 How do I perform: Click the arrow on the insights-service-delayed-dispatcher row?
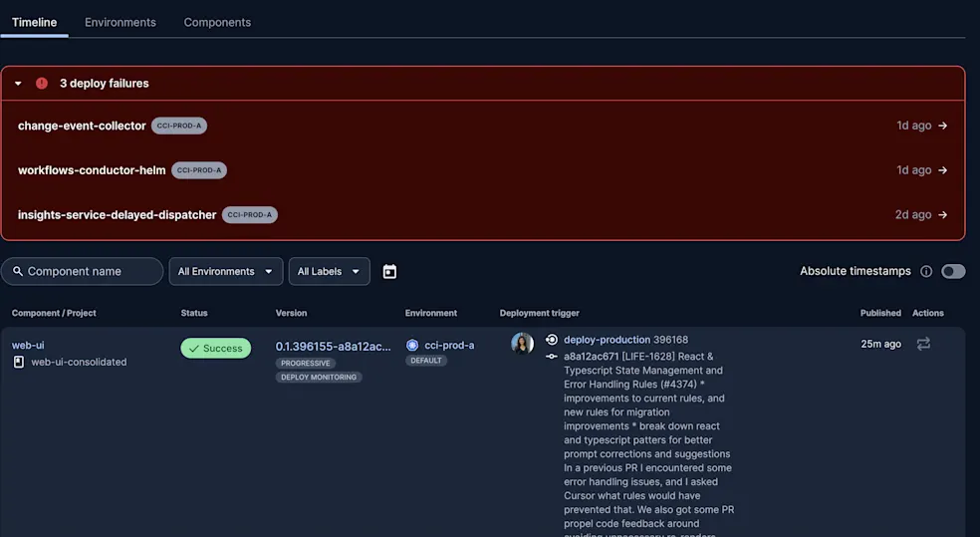point(942,214)
